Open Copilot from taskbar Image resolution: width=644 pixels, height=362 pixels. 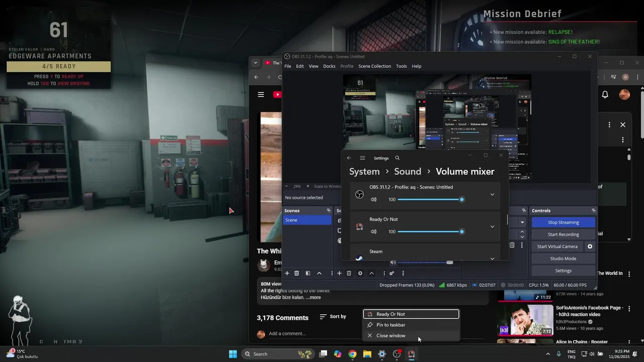338,354
